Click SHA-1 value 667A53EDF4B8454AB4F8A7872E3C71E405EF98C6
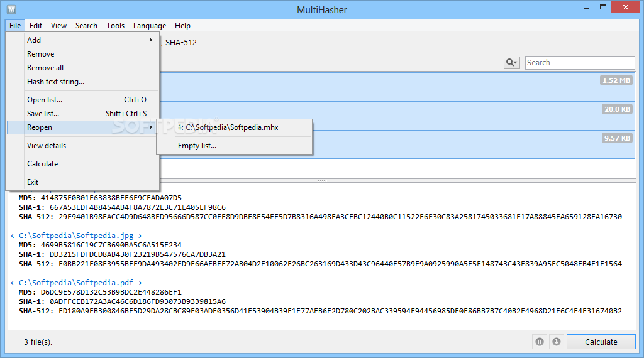The image size is (644, 358). 138,207
